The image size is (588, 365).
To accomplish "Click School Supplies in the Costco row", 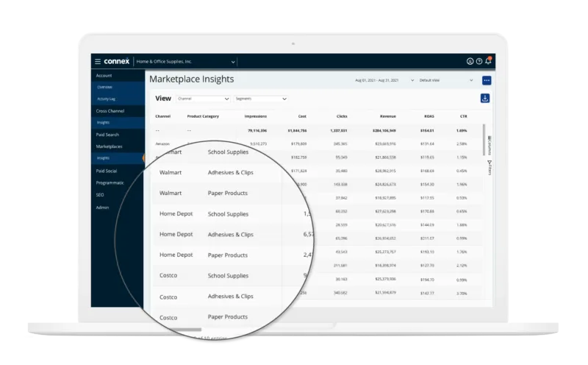I will (x=228, y=276).
